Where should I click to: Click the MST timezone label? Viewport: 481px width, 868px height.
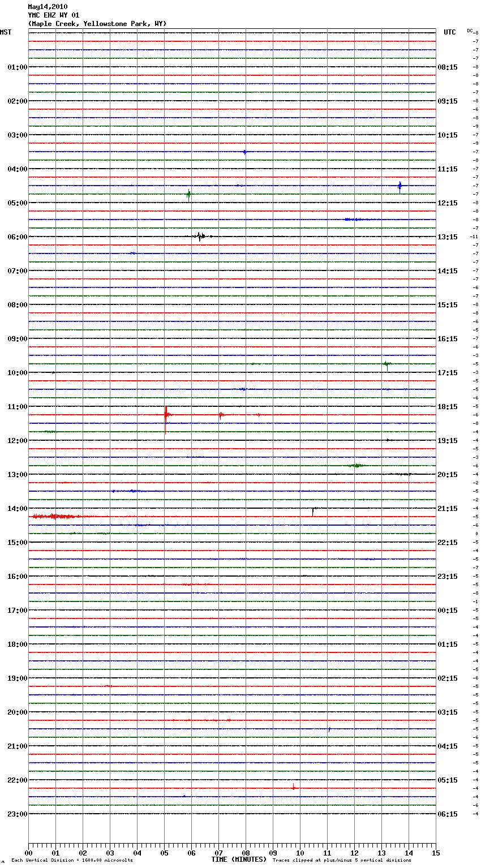click(6, 32)
